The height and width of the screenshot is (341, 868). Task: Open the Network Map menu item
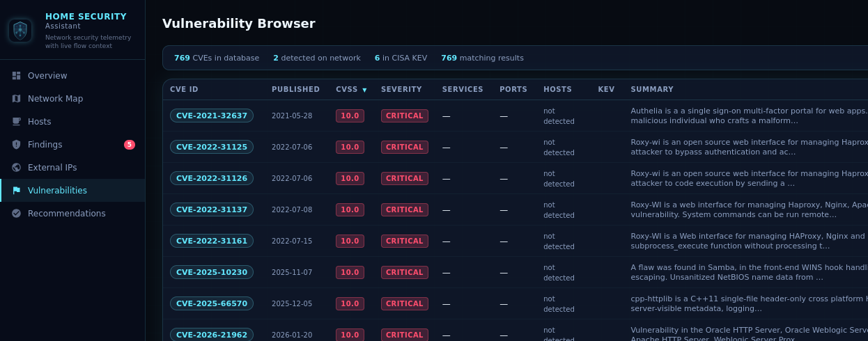tap(55, 99)
